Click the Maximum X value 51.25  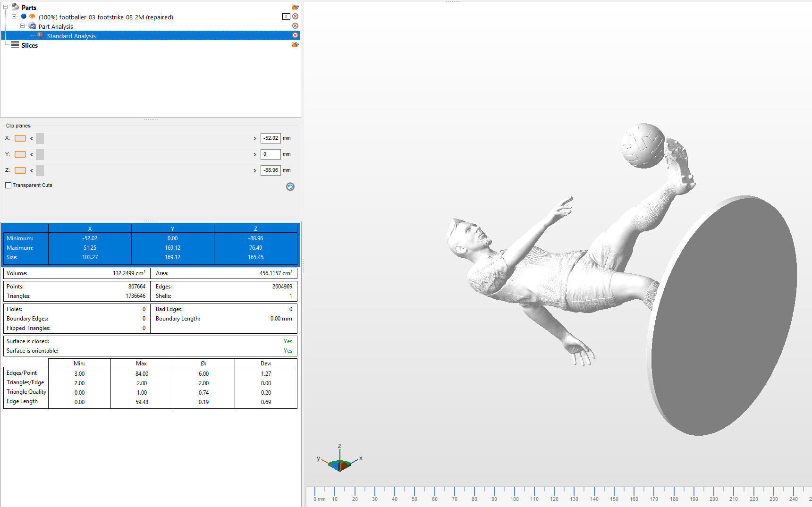90,248
